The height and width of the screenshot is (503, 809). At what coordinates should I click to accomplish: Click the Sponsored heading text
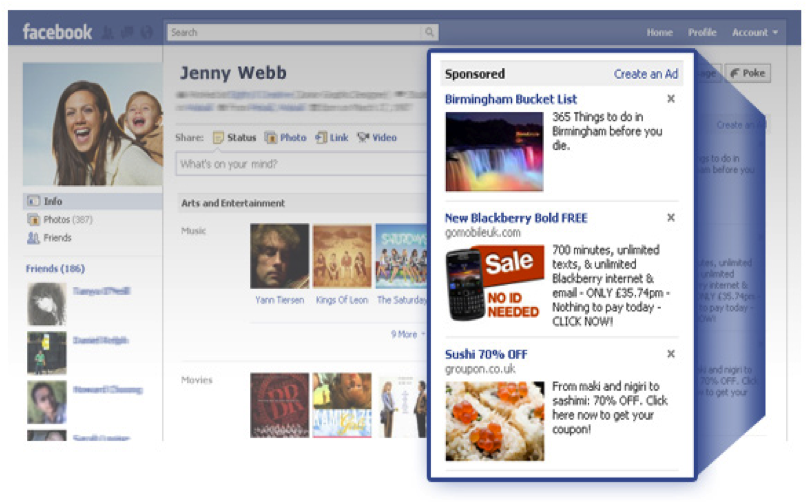[x=475, y=74]
